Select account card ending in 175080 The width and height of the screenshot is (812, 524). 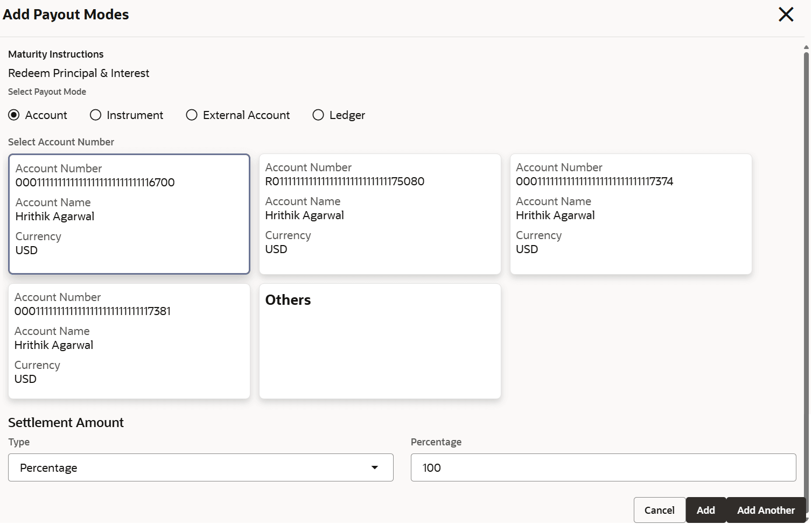380,214
